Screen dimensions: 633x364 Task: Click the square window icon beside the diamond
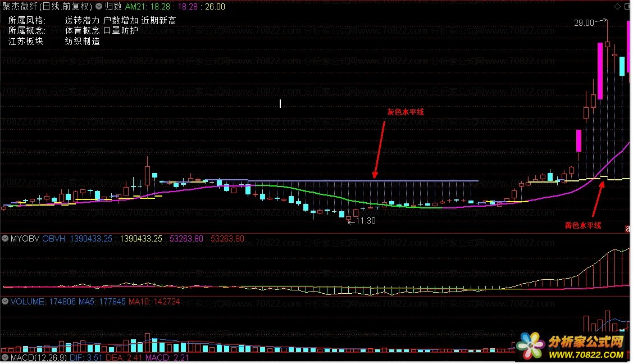point(627,6)
